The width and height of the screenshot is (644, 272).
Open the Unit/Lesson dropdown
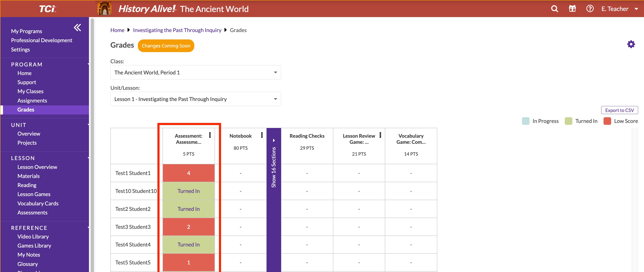196,99
